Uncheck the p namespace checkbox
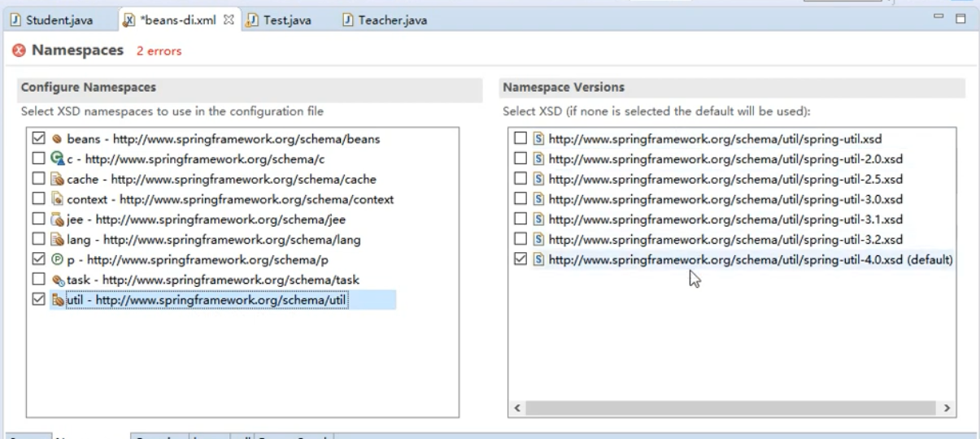Screen dimensions: 980x439 point(38,259)
